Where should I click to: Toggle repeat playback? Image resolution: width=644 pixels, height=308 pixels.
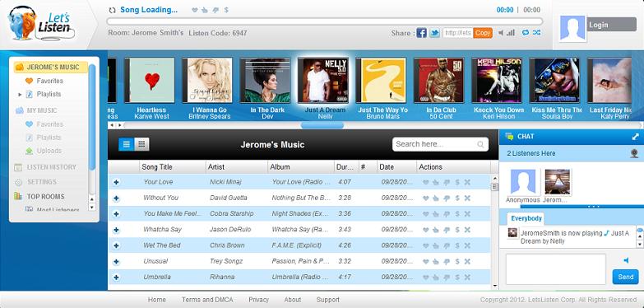coord(526,32)
